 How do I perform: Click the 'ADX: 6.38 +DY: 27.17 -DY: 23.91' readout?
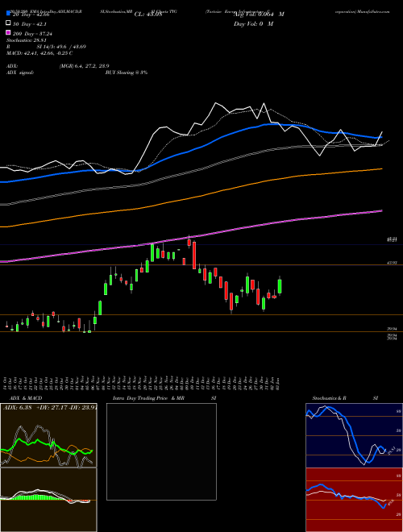click(50, 408)
